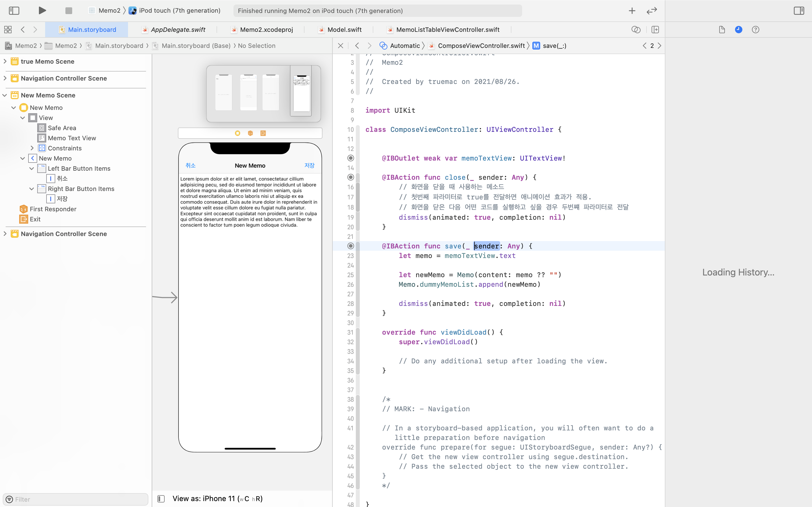
Task: Open related items grid icon
Action: point(8,30)
